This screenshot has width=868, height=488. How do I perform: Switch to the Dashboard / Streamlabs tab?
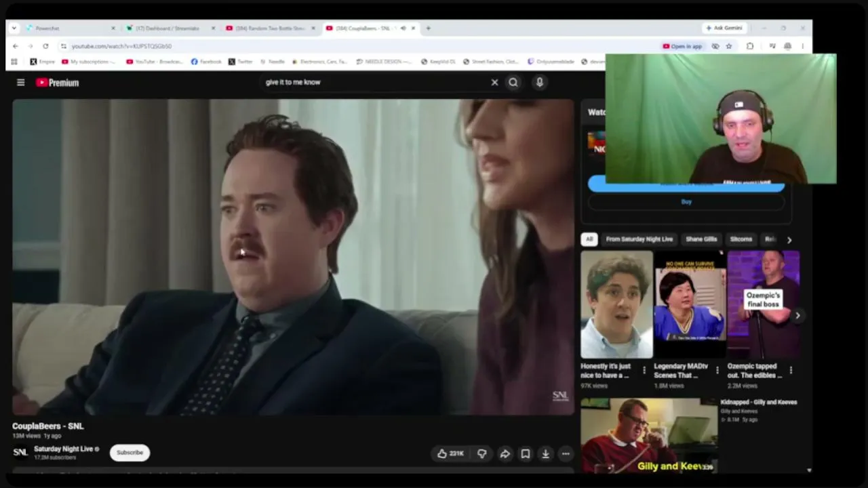tap(170, 28)
